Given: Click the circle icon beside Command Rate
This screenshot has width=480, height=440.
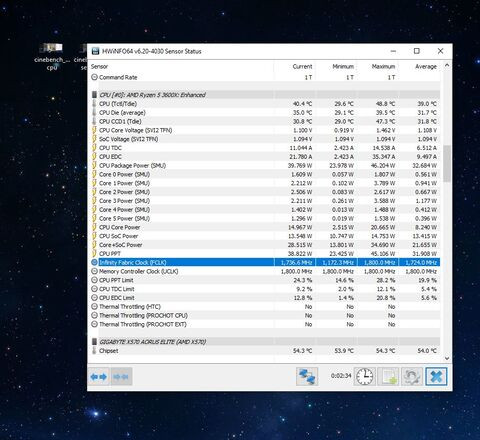Looking at the screenshot, I should [x=94, y=77].
